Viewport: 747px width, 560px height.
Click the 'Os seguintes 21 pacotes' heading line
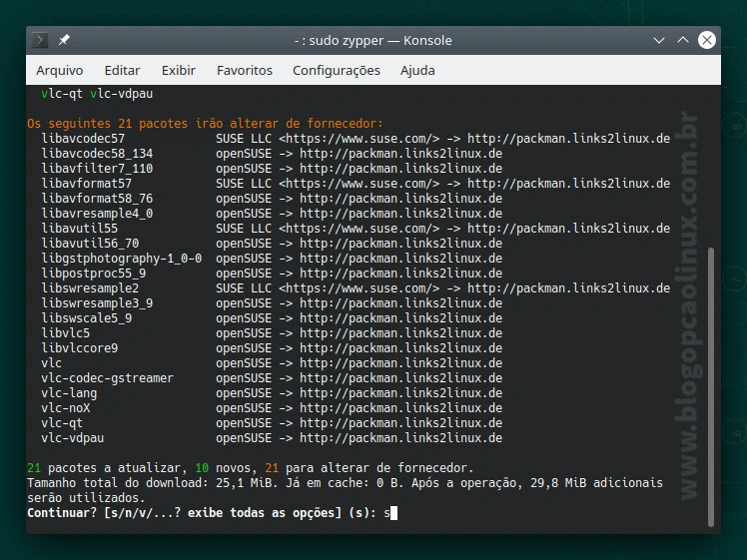[205, 124]
